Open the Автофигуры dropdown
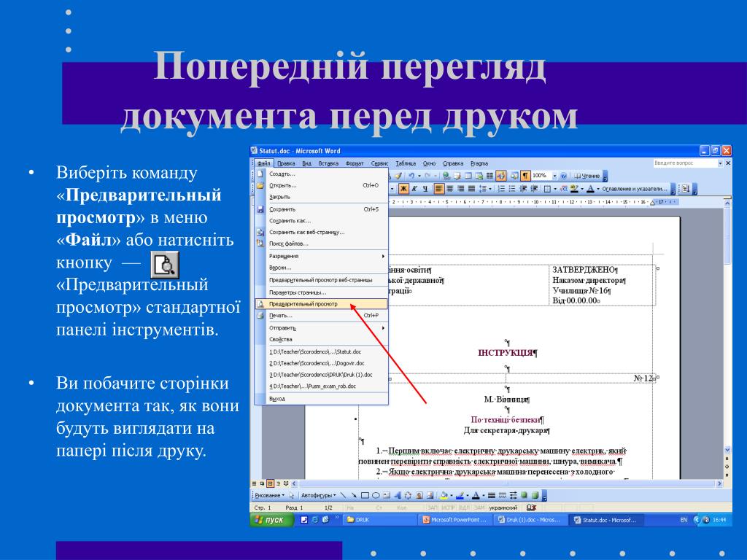 click(318, 495)
